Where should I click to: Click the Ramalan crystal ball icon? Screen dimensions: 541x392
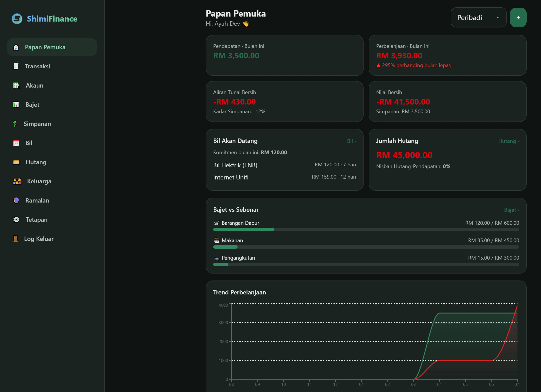click(x=16, y=200)
